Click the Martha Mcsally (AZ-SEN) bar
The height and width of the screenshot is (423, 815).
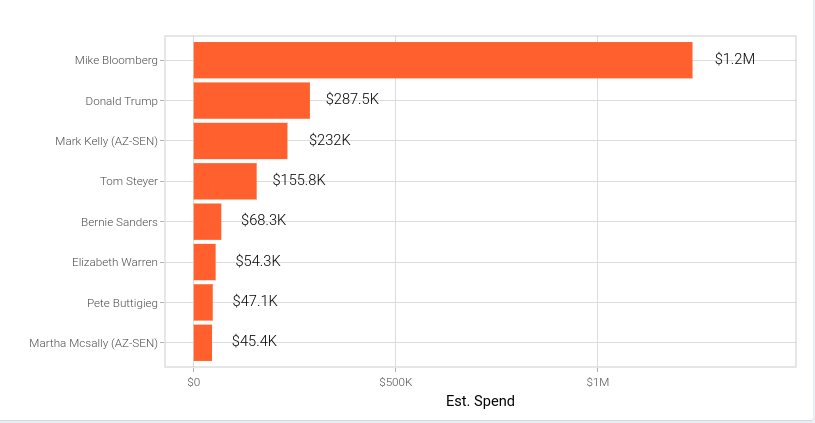(203, 342)
